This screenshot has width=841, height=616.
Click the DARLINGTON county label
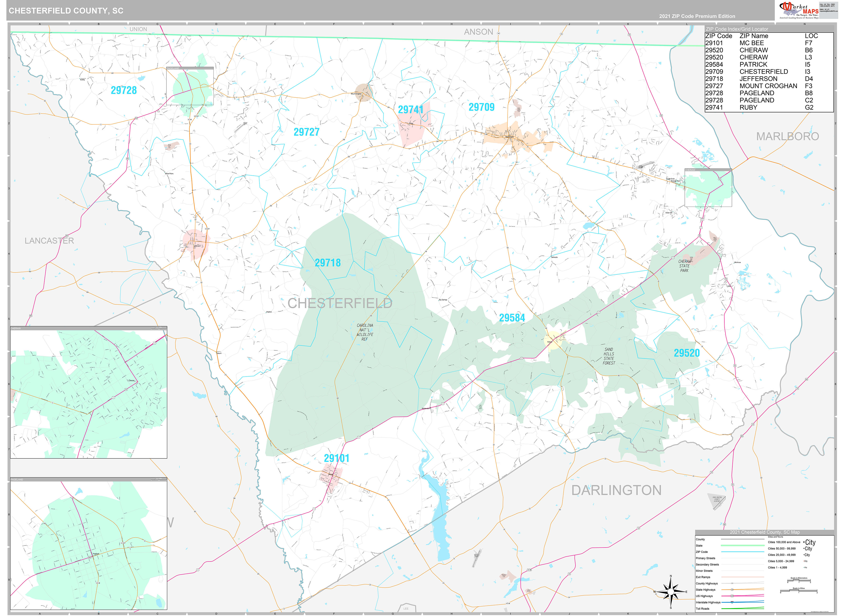coord(616,490)
